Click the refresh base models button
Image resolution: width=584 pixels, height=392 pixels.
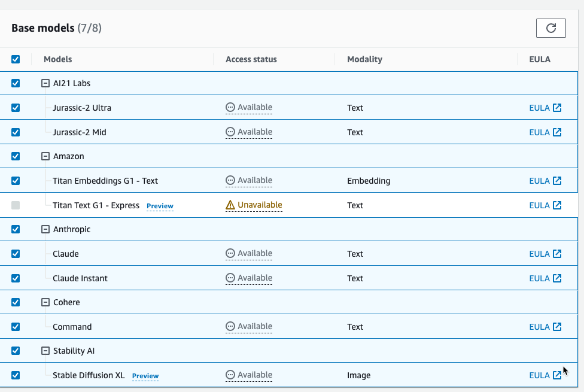551,28
